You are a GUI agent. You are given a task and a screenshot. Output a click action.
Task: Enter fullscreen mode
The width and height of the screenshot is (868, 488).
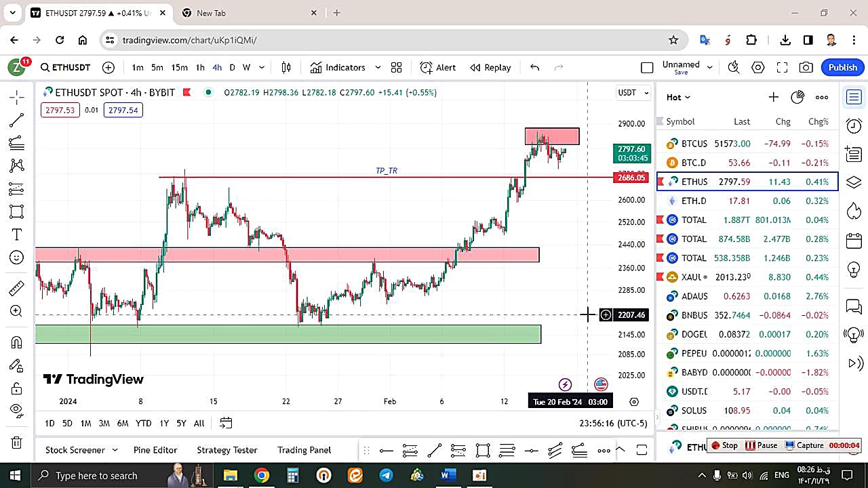pos(782,67)
